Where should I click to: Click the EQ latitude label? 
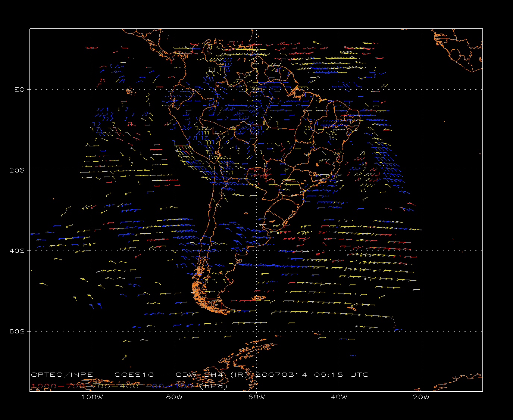pyautogui.click(x=19, y=90)
